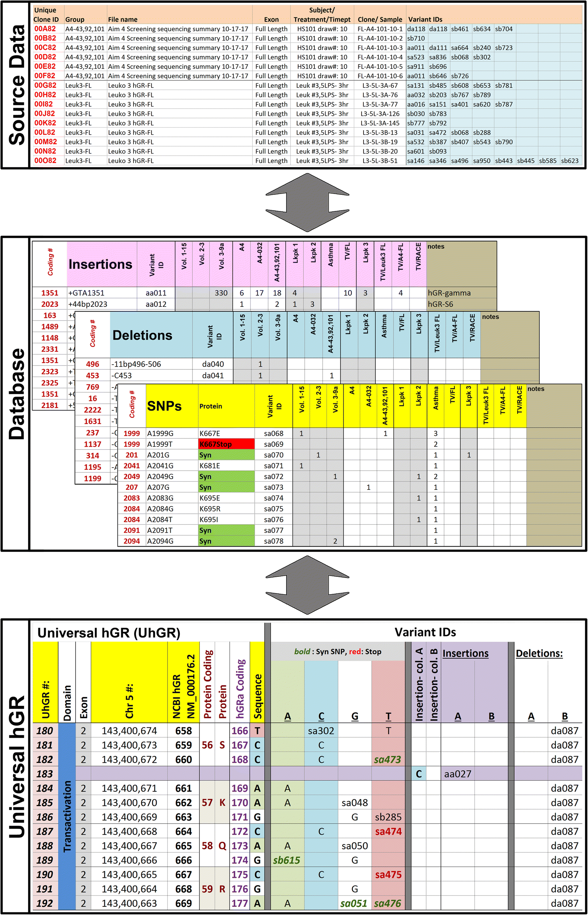Select variant ID sa302 in the UhGR table

[x=321, y=731]
